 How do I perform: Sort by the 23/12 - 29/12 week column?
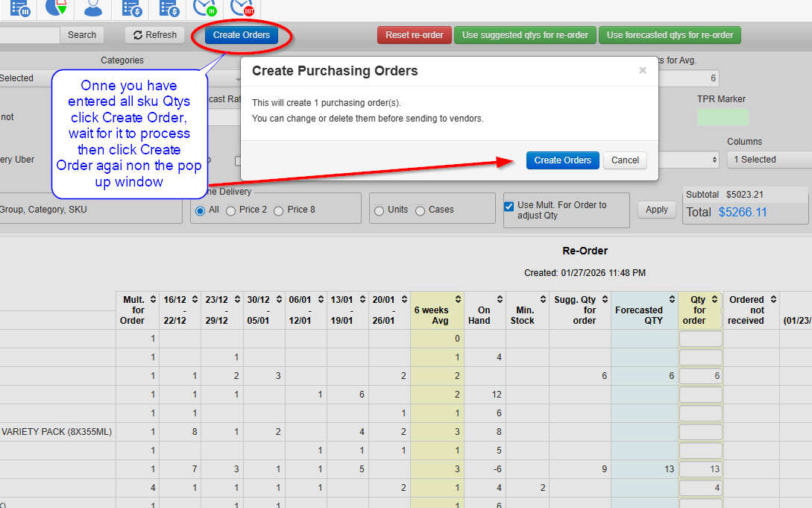pos(237,299)
